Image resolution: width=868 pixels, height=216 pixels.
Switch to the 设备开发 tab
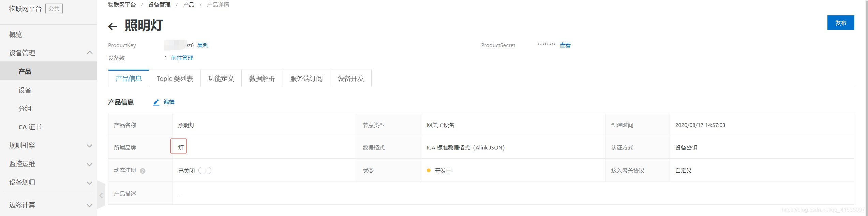[x=350, y=78]
